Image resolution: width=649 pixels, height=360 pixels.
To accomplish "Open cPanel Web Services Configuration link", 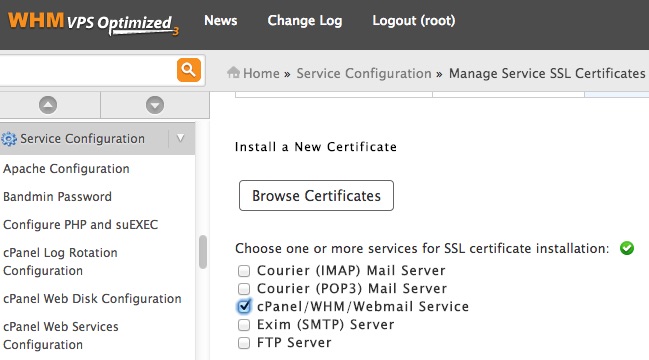I will click(x=61, y=336).
